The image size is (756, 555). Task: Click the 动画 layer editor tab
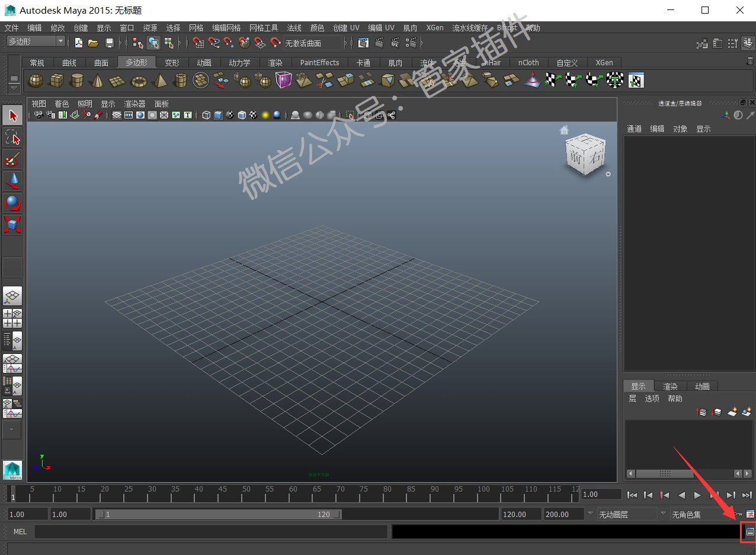tap(702, 386)
